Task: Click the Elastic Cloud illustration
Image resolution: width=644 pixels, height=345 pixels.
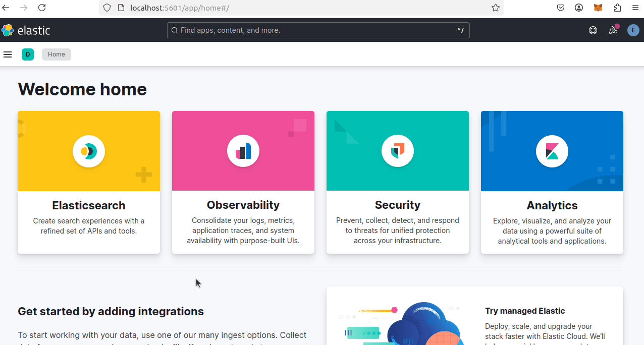Action: tap(401, 323)
